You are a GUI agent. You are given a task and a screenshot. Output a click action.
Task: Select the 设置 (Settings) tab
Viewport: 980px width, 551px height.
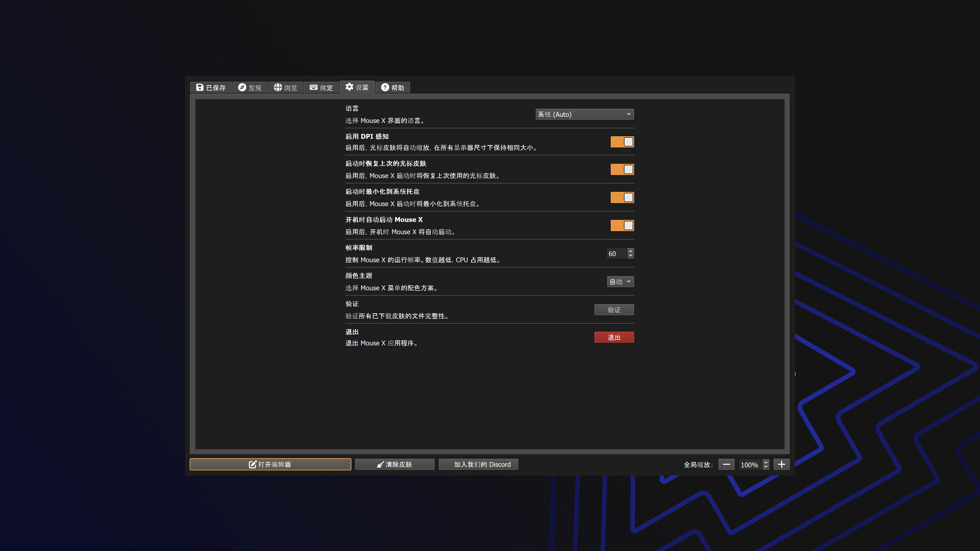357,87
